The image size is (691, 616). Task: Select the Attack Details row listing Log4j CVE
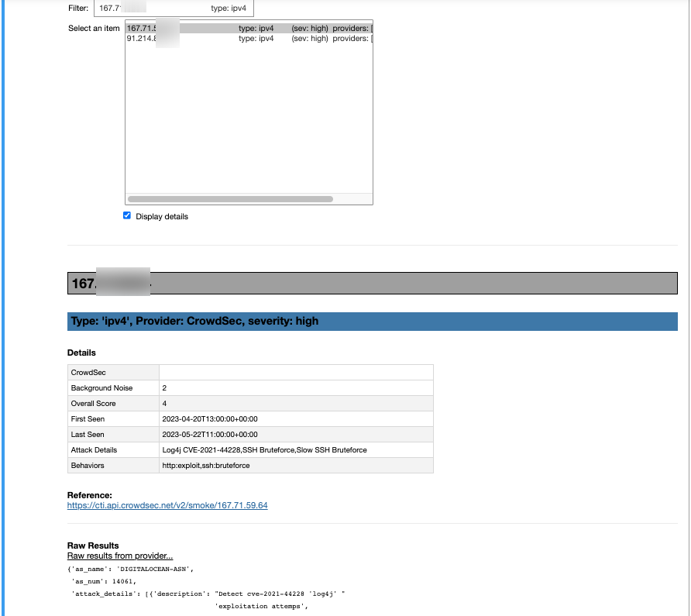coord(263,449)
